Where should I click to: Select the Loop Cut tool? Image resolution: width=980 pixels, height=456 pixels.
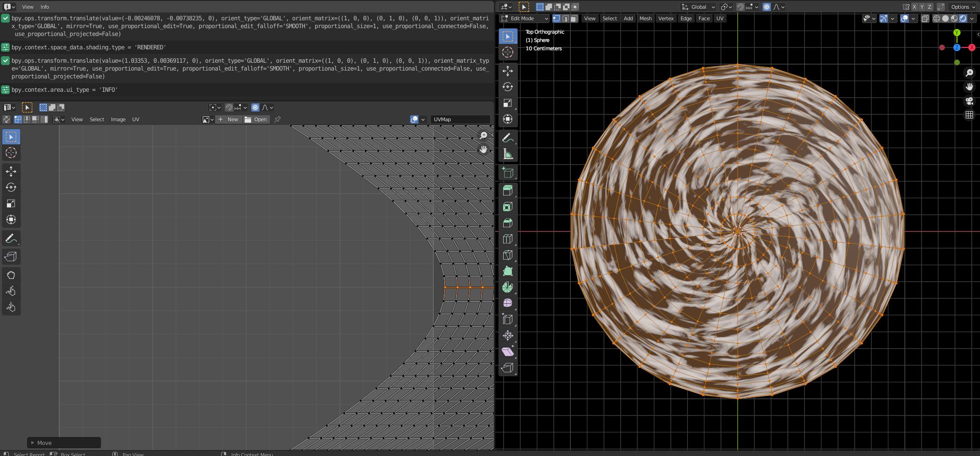click(x=507, y=239)
